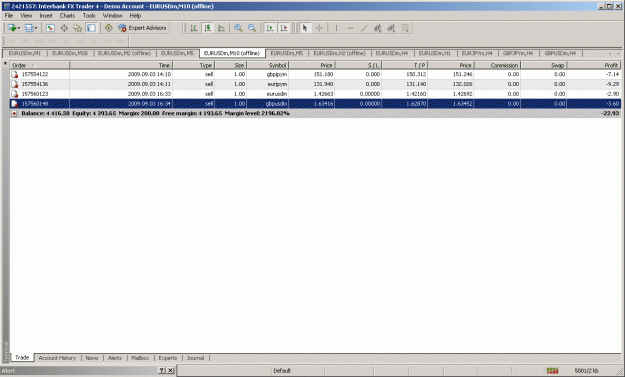Select the Vertical Line drawing tool

pos(336,28)
